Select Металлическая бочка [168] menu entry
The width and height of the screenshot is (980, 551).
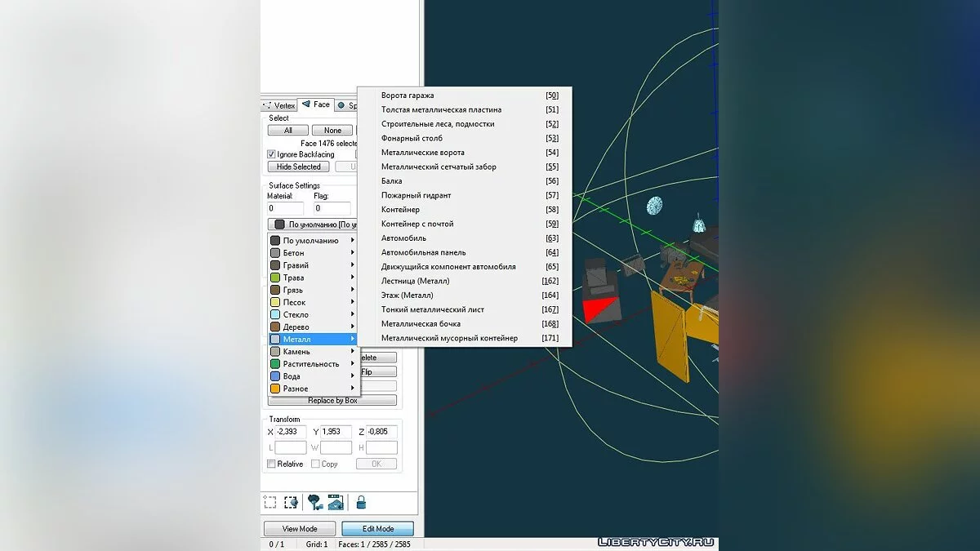[469, 324]
